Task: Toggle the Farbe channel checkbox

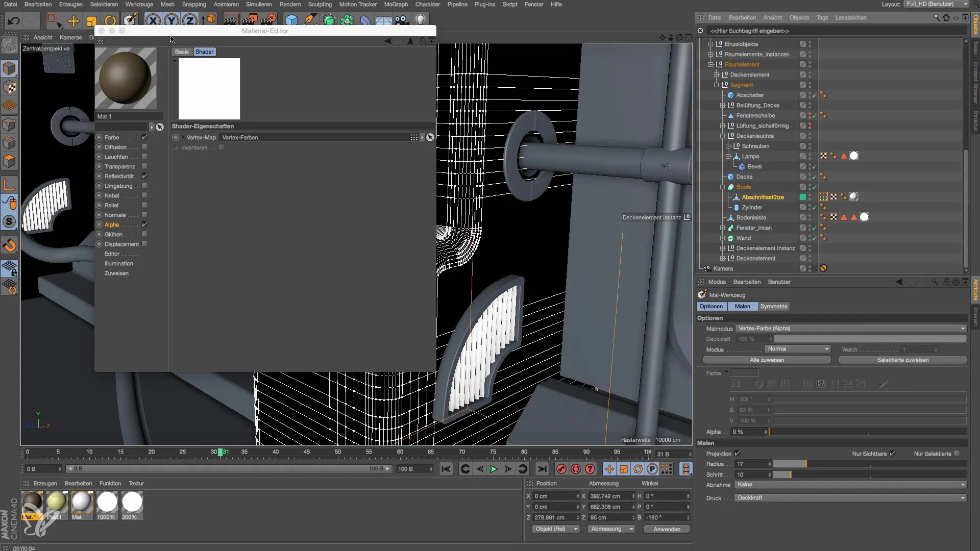Action: 144,137
